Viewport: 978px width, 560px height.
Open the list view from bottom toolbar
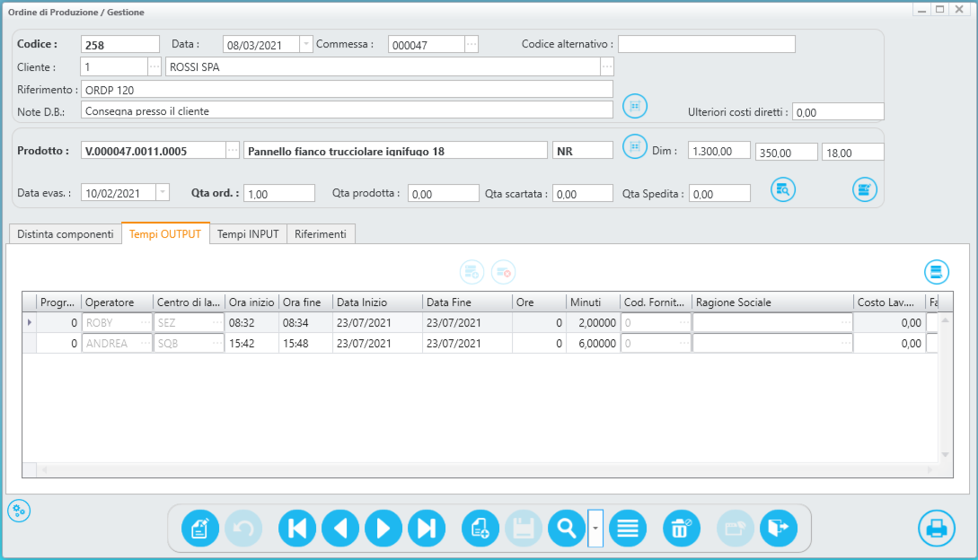tap(628, 529)
